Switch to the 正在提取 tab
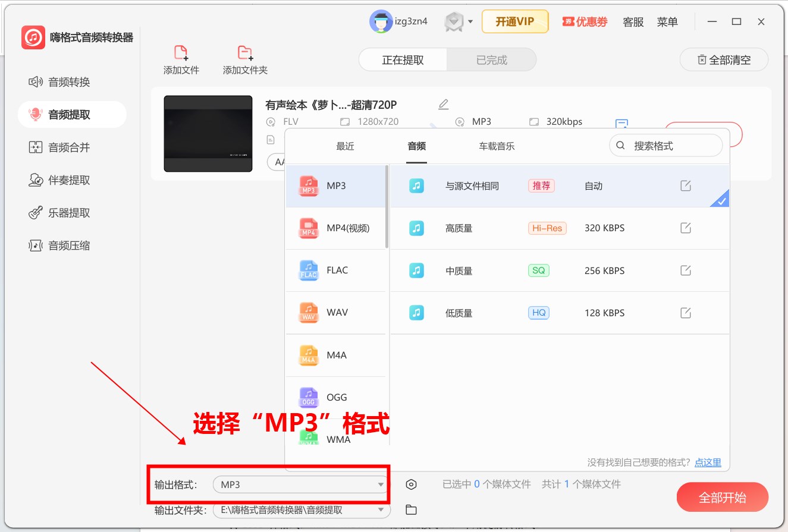788x532 pixels. 403,60
